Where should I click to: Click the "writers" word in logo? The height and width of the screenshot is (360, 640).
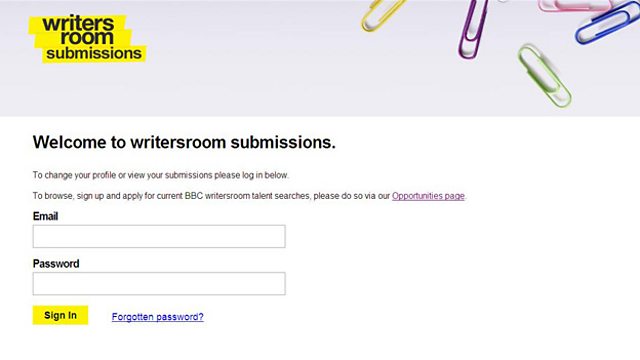78,24
